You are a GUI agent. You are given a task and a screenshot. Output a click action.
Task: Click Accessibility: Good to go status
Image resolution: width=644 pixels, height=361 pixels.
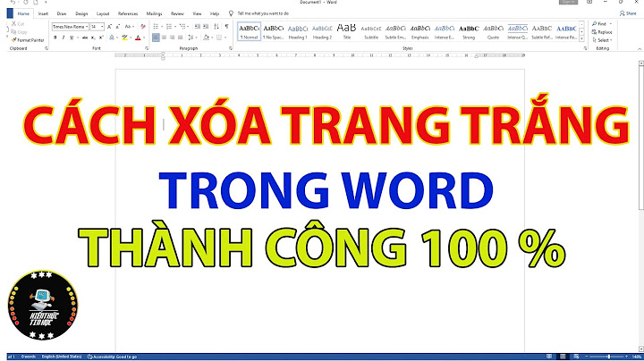(112, 357)
